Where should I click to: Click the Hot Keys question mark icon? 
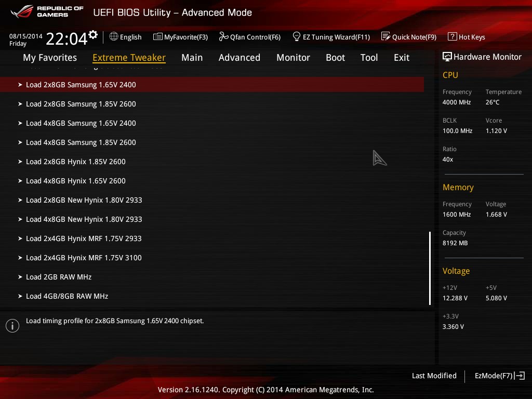point(453,36)
